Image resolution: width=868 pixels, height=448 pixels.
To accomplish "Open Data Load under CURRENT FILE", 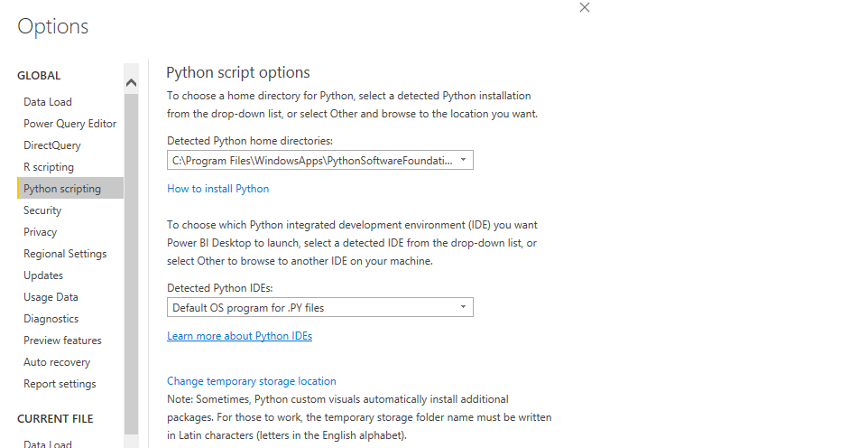I will click(48, 443).
